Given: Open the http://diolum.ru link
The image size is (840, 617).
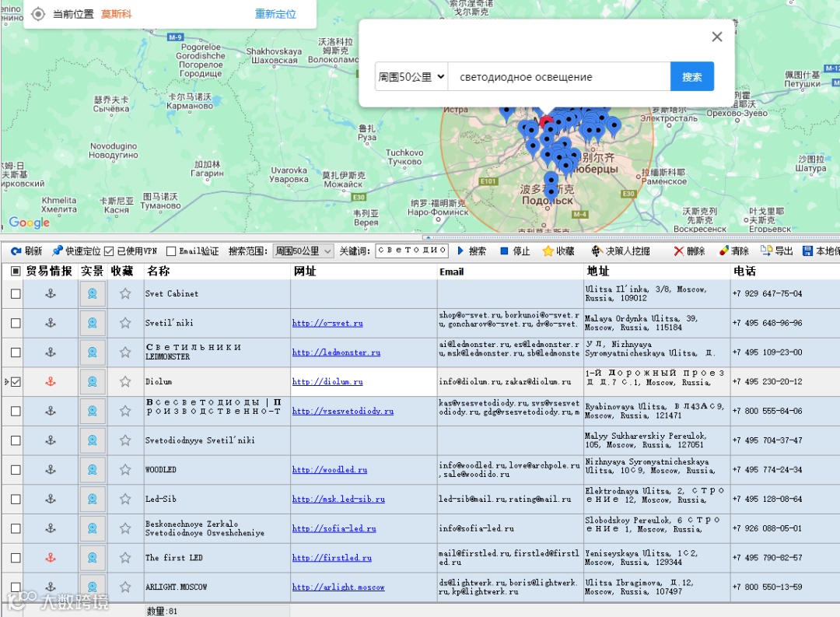Looking at the screenshot, I should [327, 382].
